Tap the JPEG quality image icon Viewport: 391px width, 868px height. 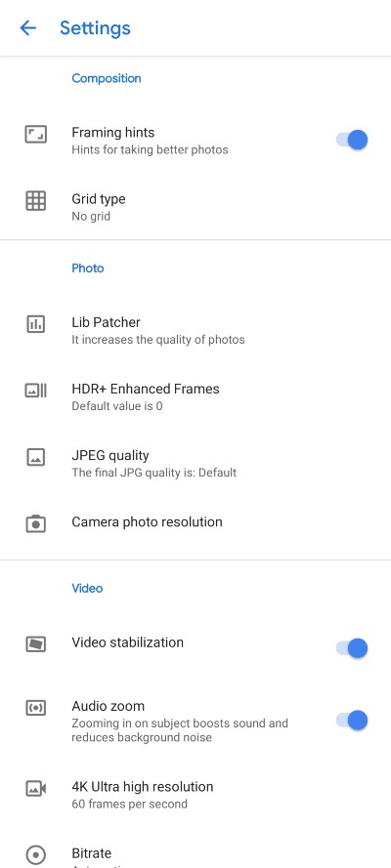tap(36, 457)
